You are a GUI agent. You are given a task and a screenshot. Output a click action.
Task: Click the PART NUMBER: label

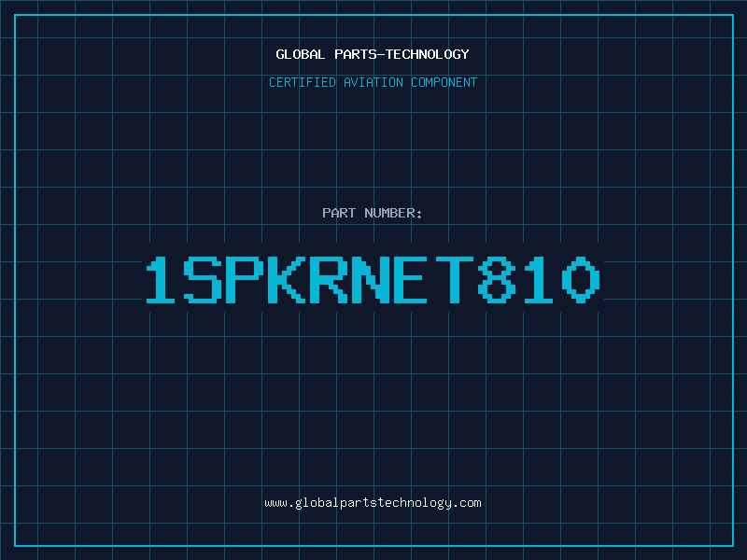click(373, 213)
